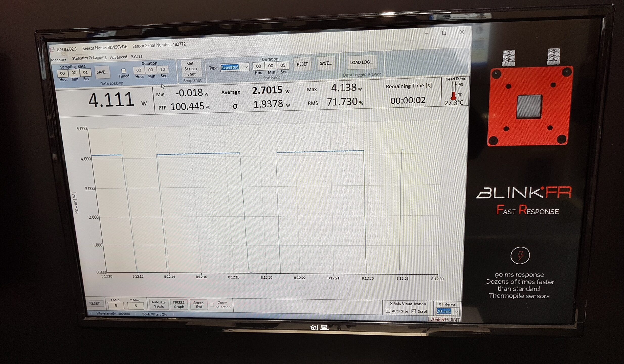This screenshot has height=364, width=624.
Task: Click Remaining Time 00:00:02 readout
Action: [408, 100]
